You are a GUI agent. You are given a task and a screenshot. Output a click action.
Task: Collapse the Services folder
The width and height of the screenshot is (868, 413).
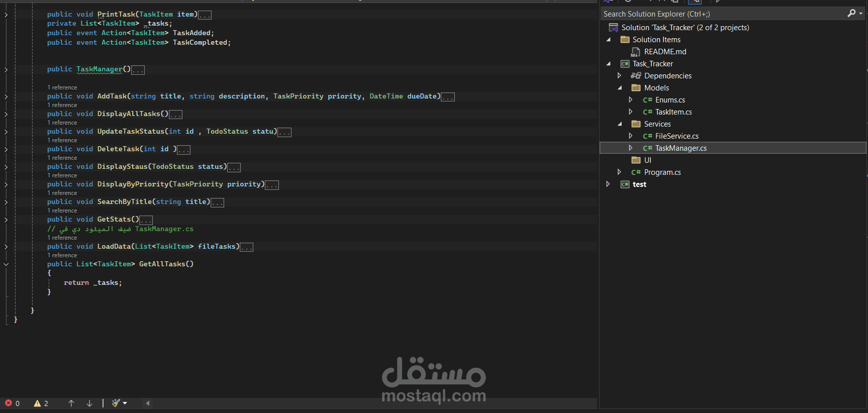pyautogui.click(x=620, y=124)
